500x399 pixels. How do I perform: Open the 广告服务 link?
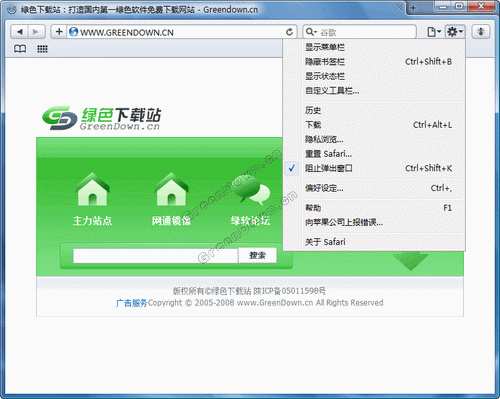click(131, 303)
